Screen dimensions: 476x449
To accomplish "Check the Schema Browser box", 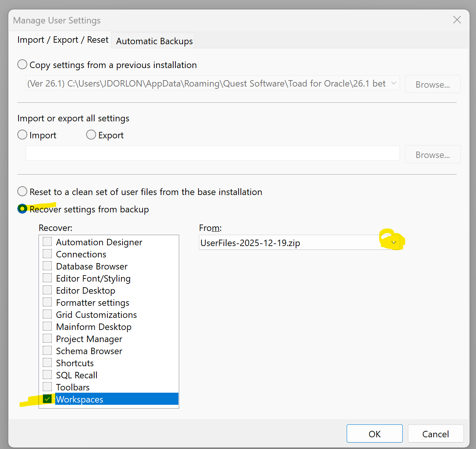I will 47,350.
